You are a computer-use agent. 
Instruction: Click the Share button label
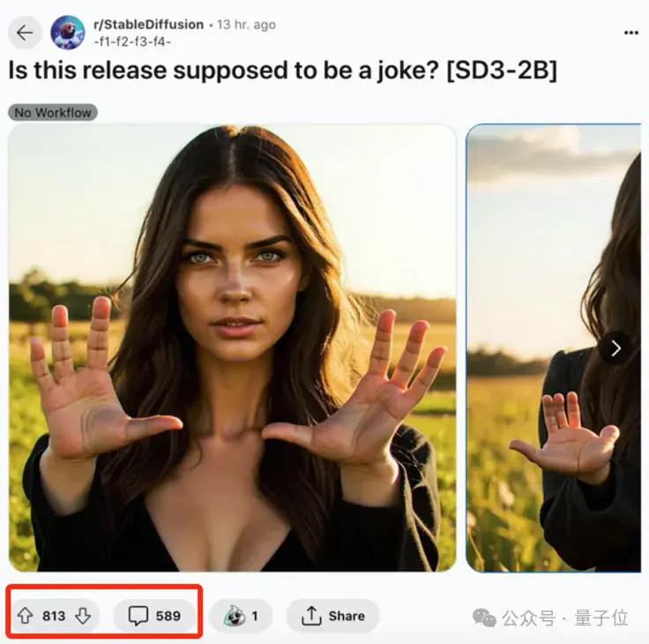pos(347,616)
